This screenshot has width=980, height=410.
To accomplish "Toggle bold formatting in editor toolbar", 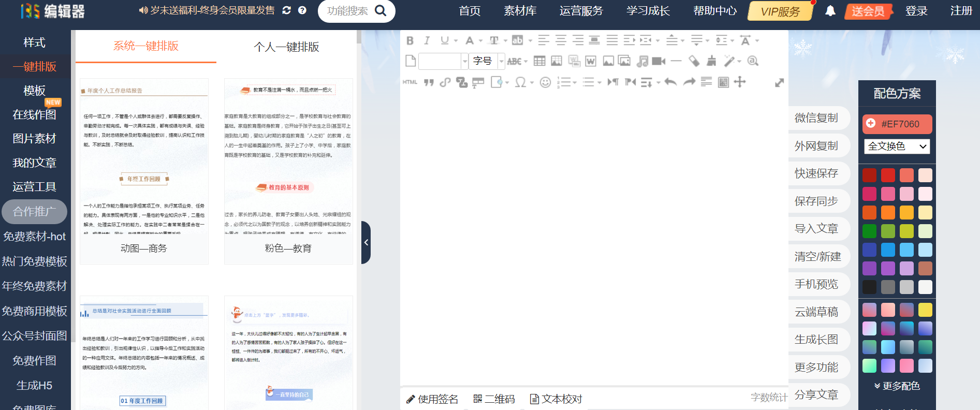I will tap(410, 40).
